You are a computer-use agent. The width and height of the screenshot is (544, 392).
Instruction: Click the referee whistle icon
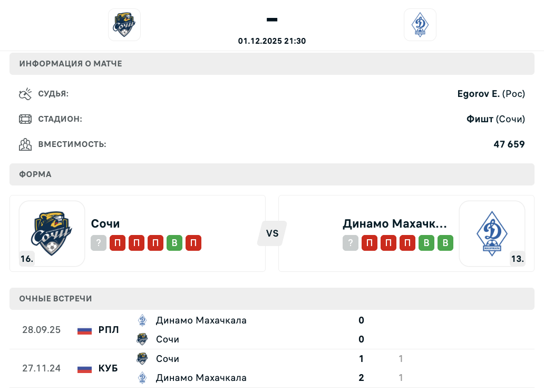(x=25, y=94)
